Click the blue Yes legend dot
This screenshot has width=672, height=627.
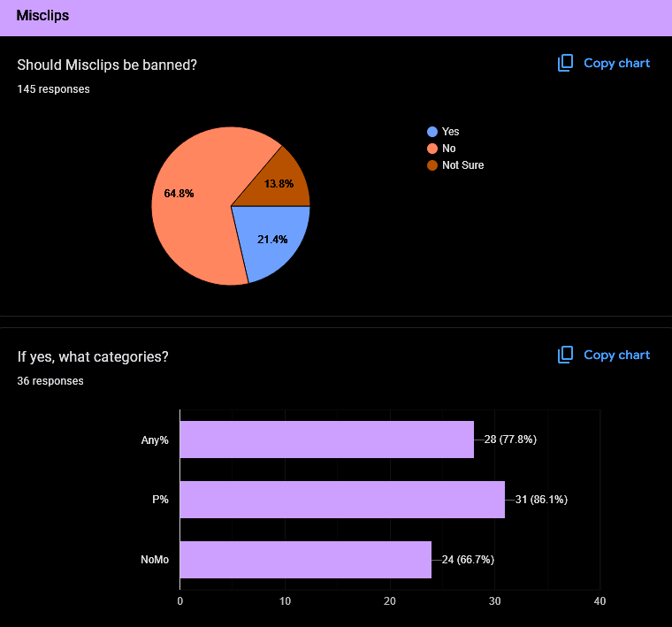432,132
